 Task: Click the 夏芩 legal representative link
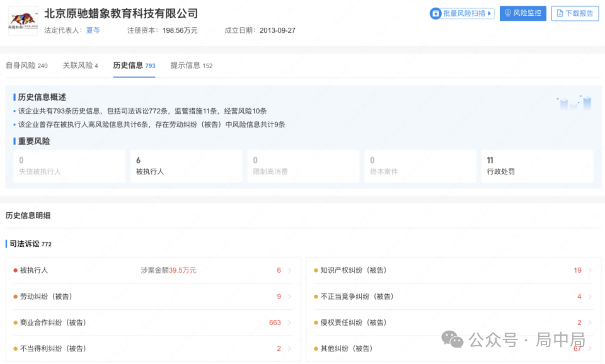(93, 30)
